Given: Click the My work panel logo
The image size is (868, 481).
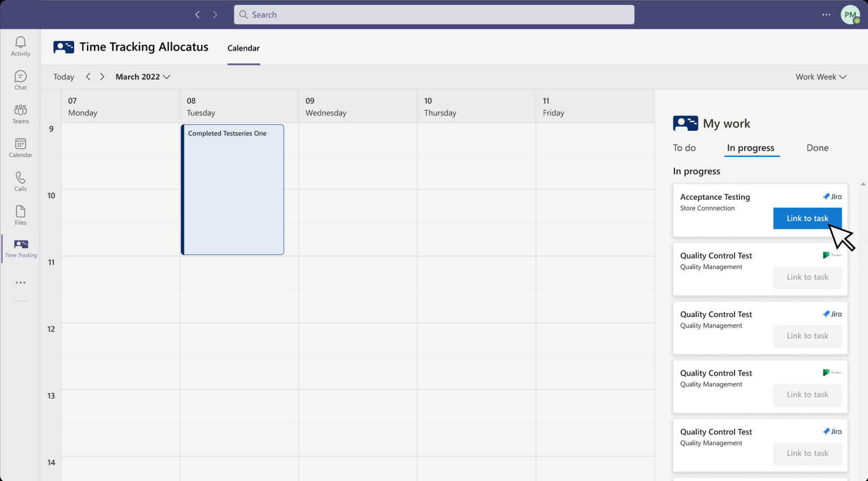Looking at the screenshot, I should click(685, 123).
